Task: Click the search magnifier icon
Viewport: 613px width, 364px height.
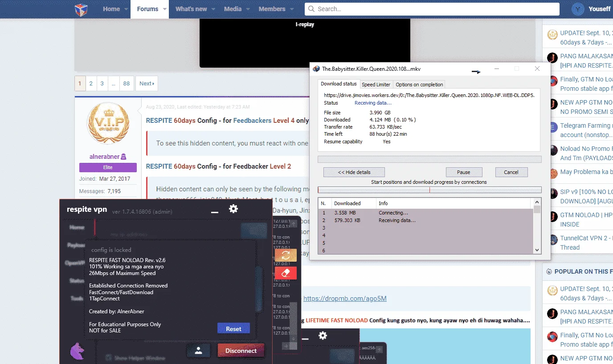Action: coord(311,9)
